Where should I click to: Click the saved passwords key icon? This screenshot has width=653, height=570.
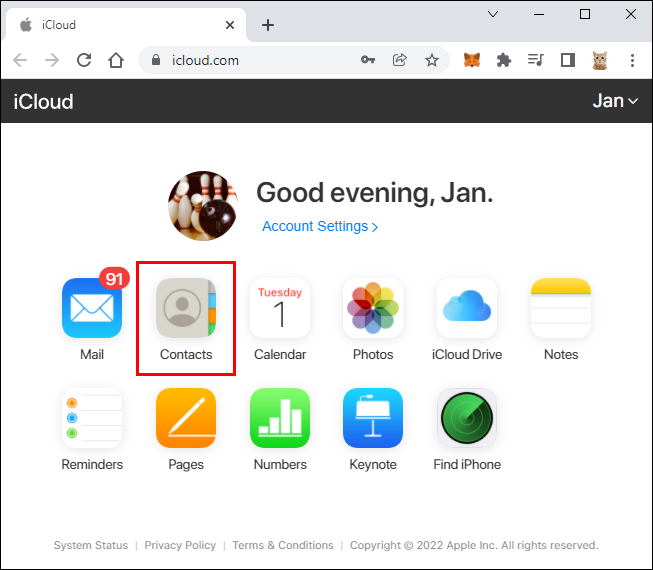pos(368,60)
